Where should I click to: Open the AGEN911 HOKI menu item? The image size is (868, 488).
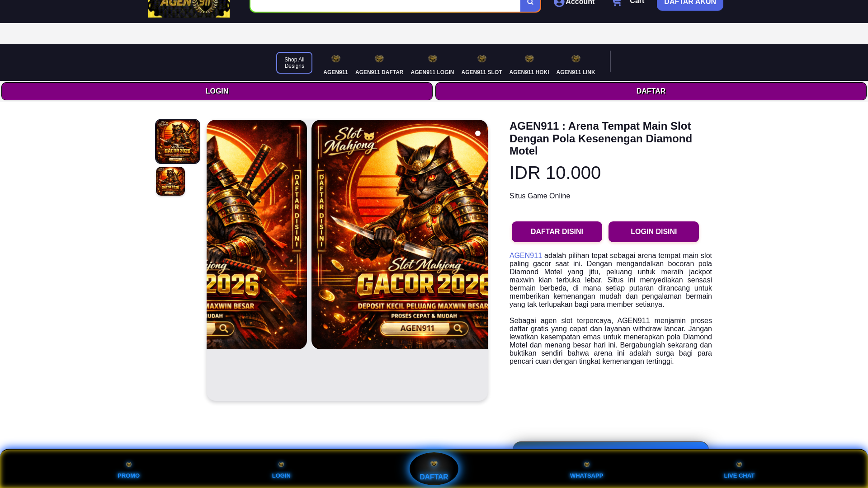(x=528, y=65)
